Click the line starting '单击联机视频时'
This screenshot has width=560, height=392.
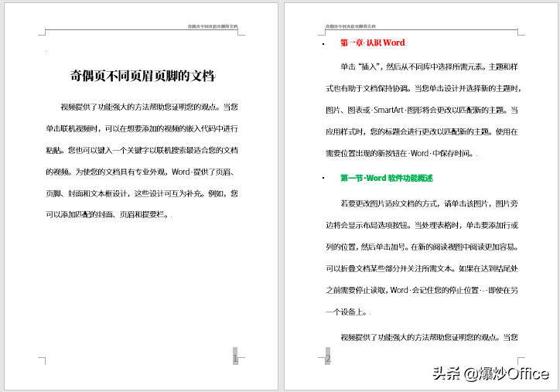click(142, 128)
